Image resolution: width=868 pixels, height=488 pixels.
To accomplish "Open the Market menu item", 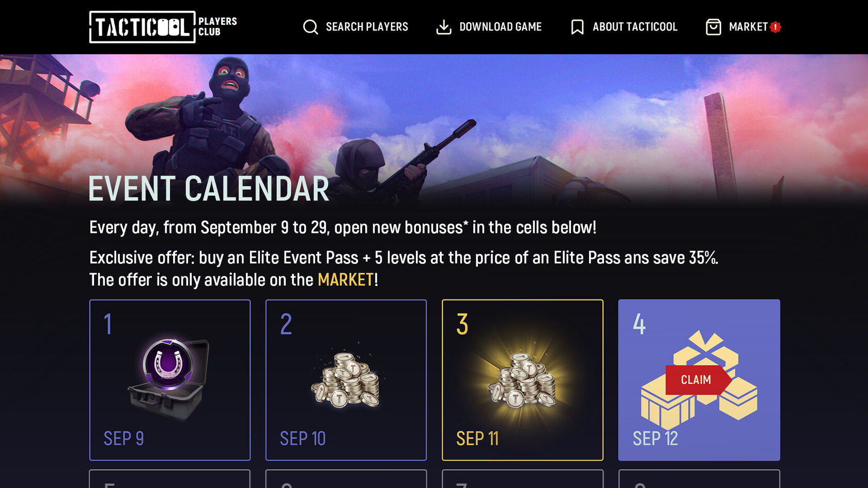I will pyautogui.click(x=748, y=27).
